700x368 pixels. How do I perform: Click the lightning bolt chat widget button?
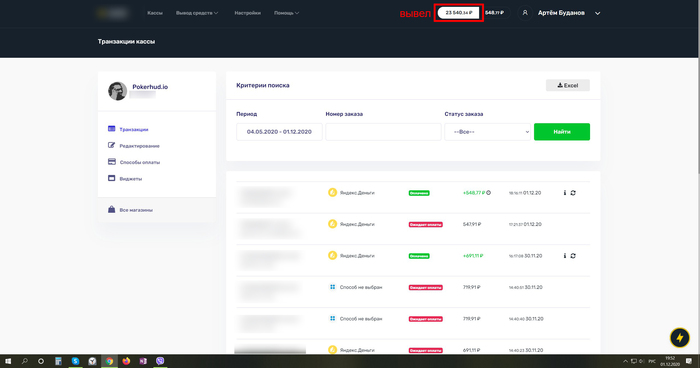679,338
